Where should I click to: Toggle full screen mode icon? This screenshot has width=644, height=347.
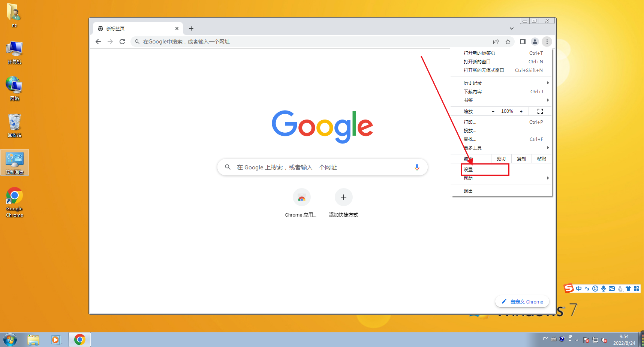point(540,111)
